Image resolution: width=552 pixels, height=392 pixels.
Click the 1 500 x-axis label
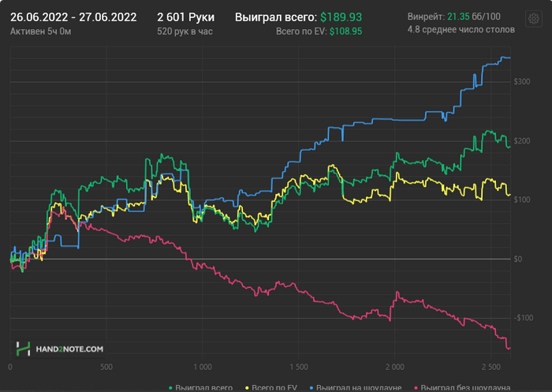click(x=299, y=368)
